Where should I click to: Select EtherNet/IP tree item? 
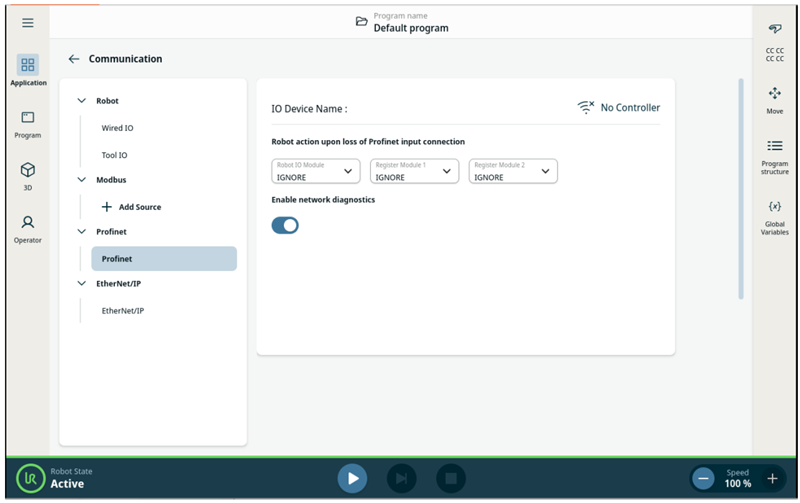pyautogui.click(x=123, y=311)
